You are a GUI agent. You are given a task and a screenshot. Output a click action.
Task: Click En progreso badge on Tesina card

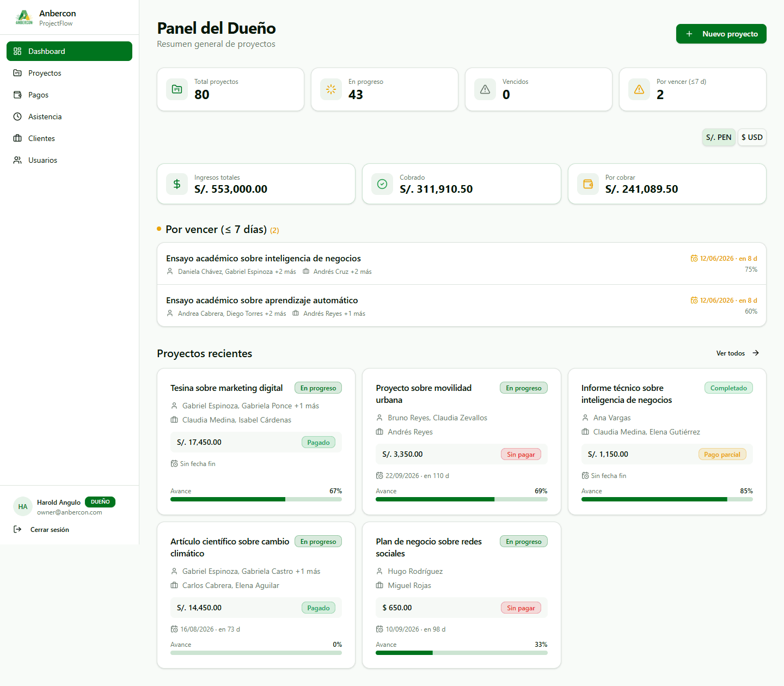[x=318, y=388]
